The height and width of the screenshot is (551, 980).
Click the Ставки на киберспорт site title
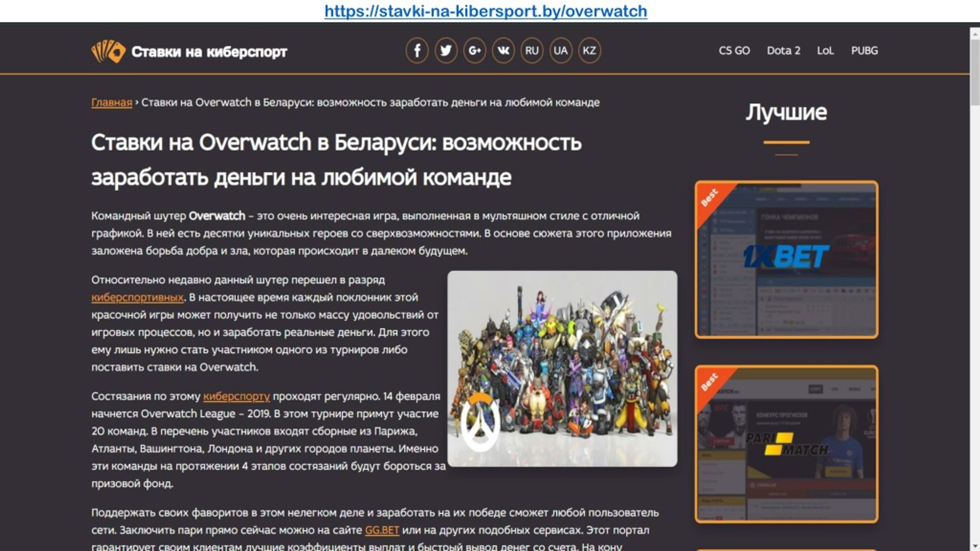pos(209,51)
